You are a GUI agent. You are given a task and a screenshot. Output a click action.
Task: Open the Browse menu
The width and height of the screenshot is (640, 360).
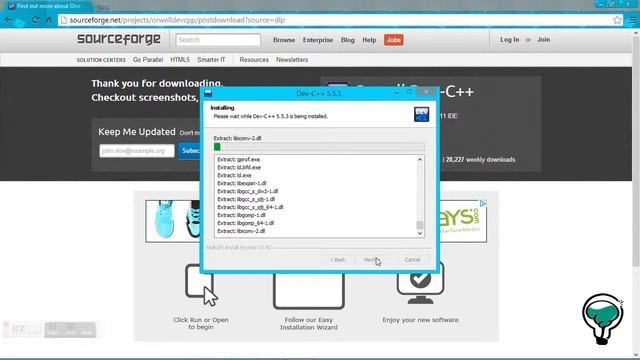pyautogui.click(x=284, y=40)
